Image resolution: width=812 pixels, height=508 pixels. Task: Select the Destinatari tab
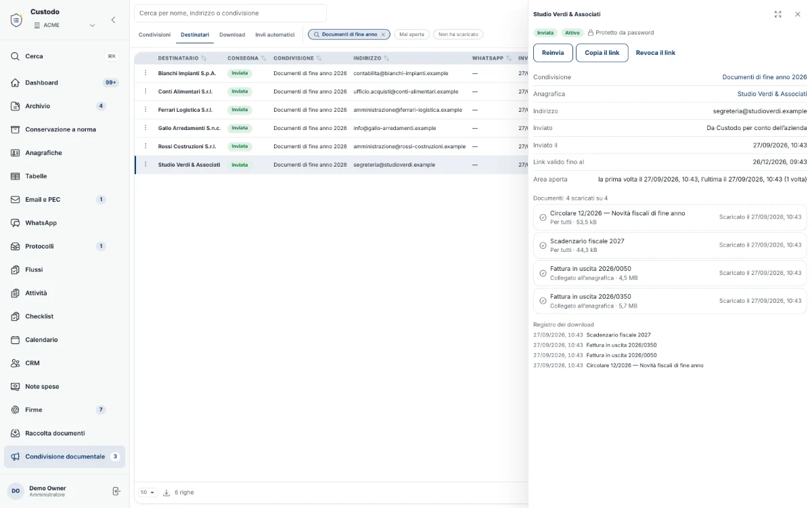click(195, 35)
